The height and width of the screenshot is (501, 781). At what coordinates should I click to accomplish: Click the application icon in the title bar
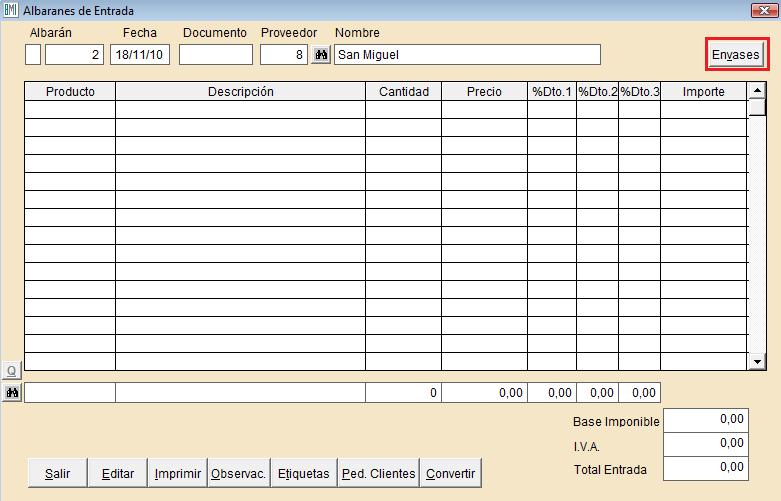(x=11, y=10)
